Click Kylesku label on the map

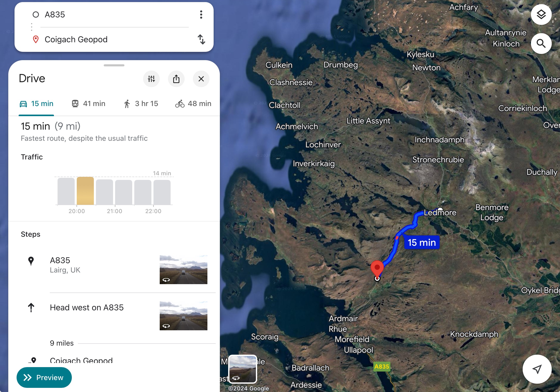click(420, 54)
